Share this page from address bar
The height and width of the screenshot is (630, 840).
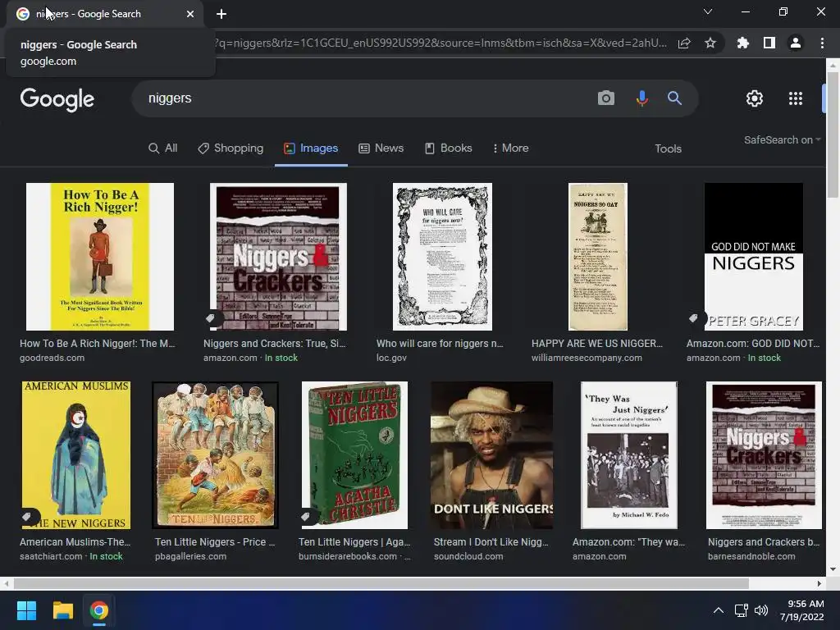(684, 43)
